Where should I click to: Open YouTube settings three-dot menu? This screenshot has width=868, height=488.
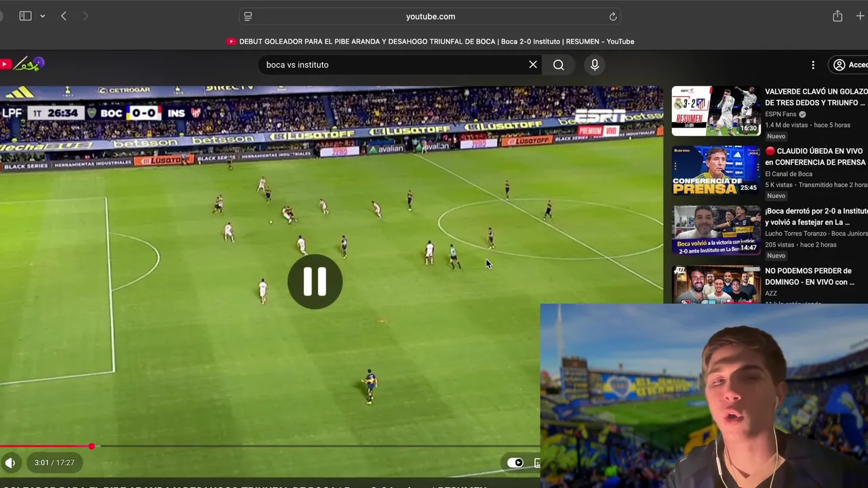tap(813, 65)
